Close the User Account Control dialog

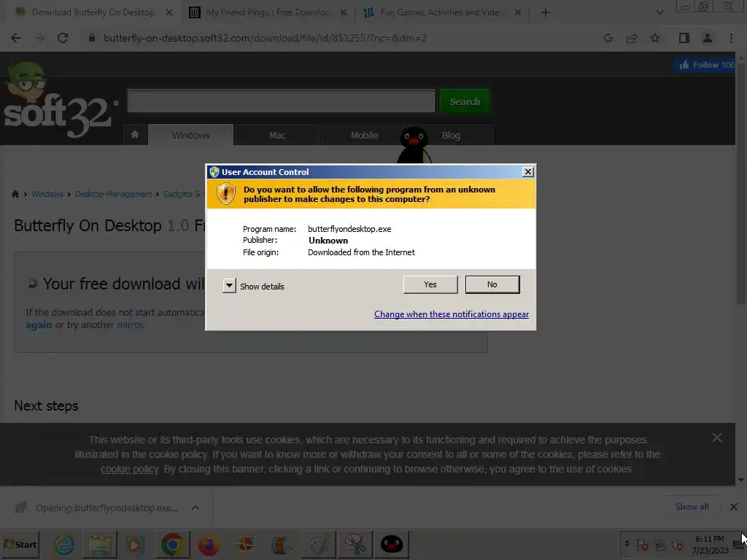point(528,172)
